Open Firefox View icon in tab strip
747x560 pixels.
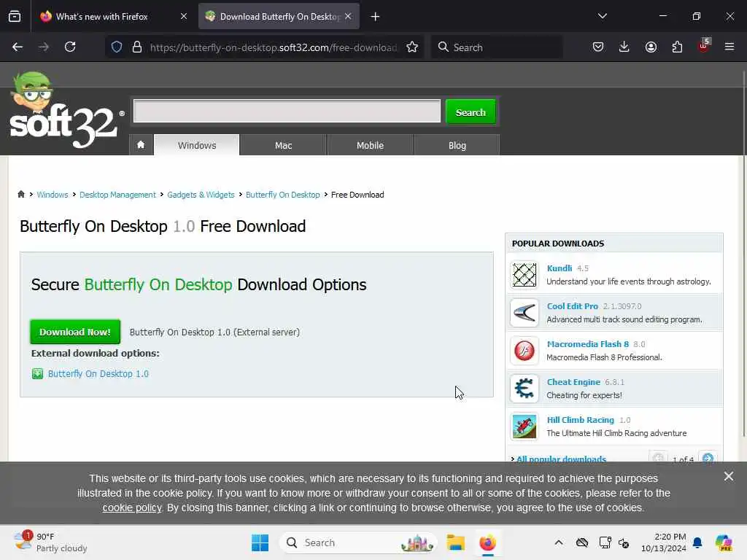coord(15,17)
